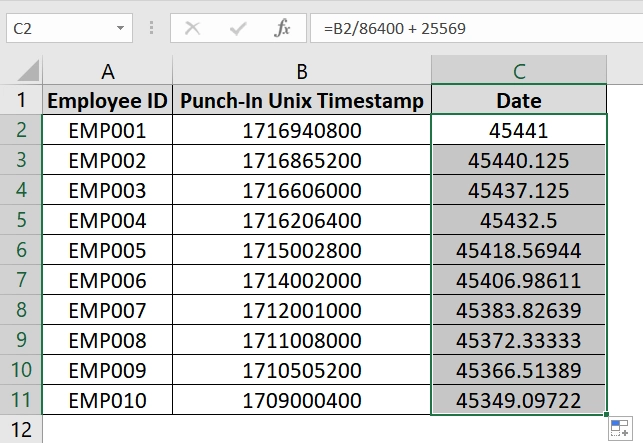643x443 pixels.
Task: Select date cell showing 45383.82639
Action: point(519,310)
